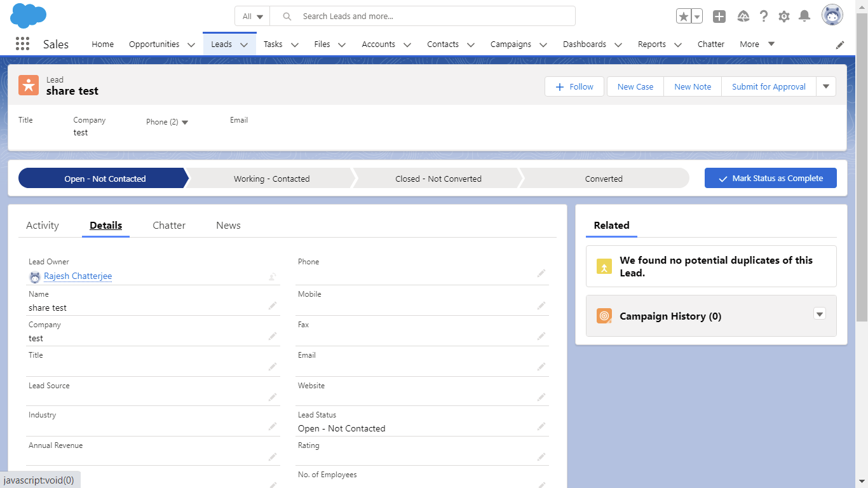Follow this lead
This screenshot has height=488, width=868.
(576, 86)
